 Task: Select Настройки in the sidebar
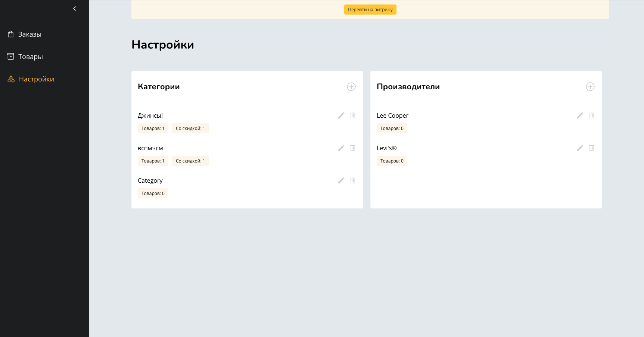tap(36, 79)
